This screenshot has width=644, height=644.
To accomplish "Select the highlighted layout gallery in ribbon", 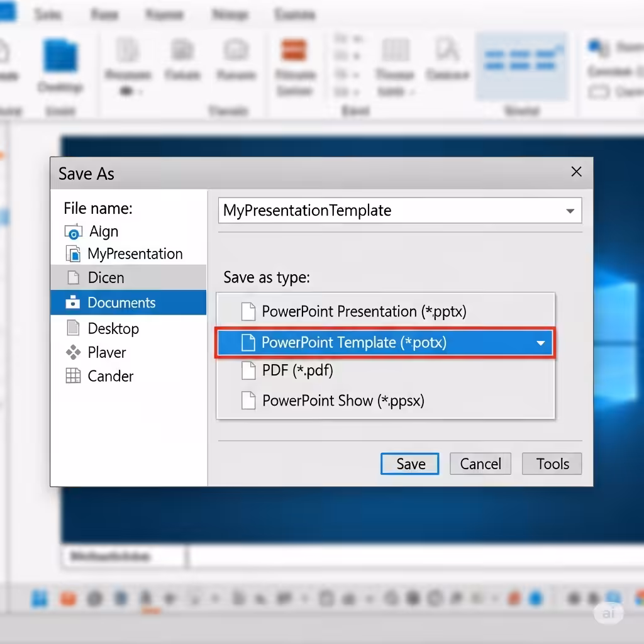I will click(x=521, y=67).
